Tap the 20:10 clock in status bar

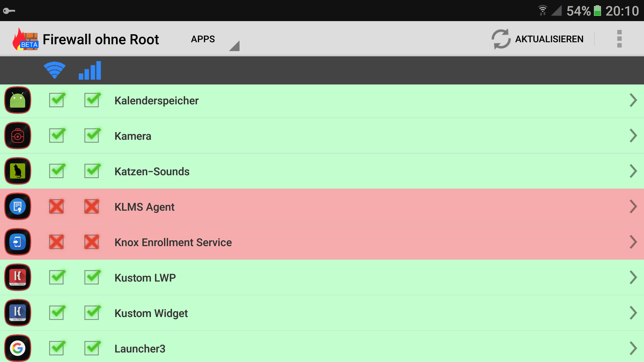pos(622,11)
